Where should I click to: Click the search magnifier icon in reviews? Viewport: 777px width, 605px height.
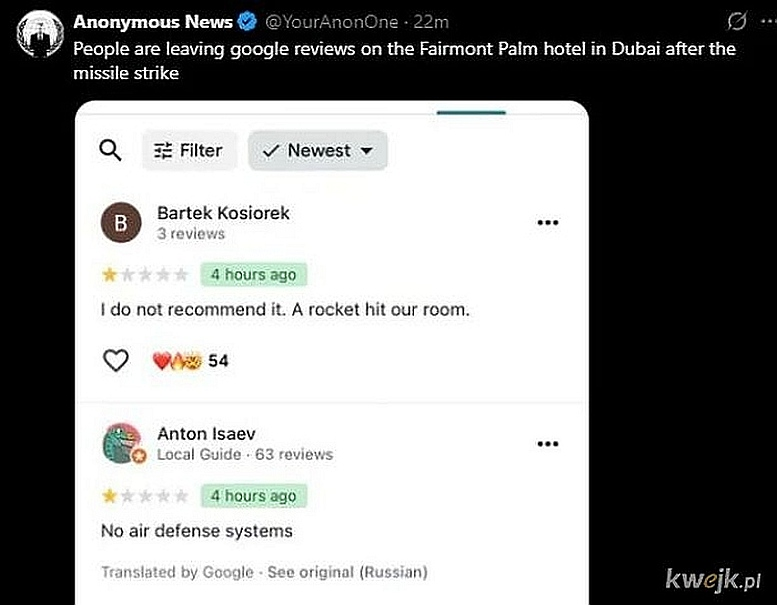[x=111, y=150]
